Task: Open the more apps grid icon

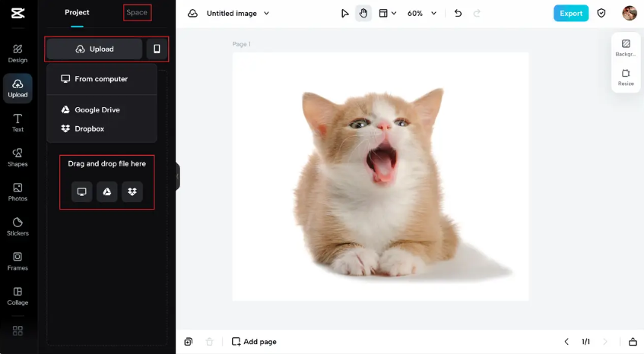Action: point(17,330)
